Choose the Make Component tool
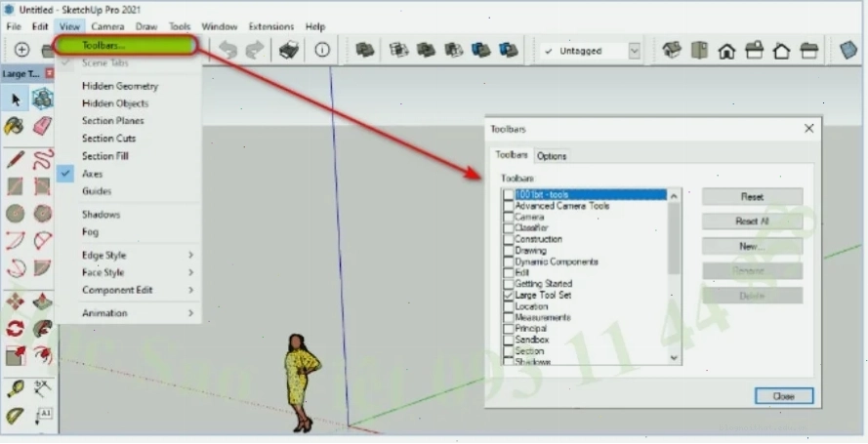This screenshot has height=444, width=868. 42,100
